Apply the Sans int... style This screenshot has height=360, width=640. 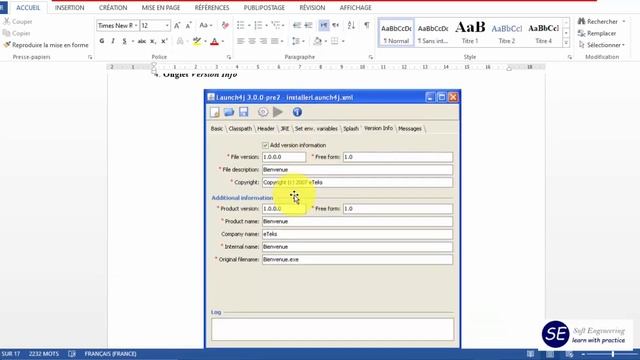pyautogui.click(x=433, y=33)
